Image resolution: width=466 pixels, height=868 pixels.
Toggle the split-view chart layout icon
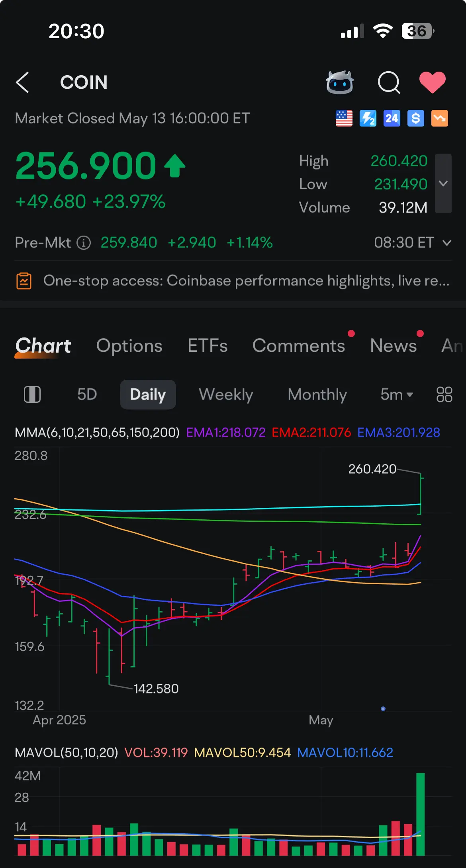tap(32, 394)
